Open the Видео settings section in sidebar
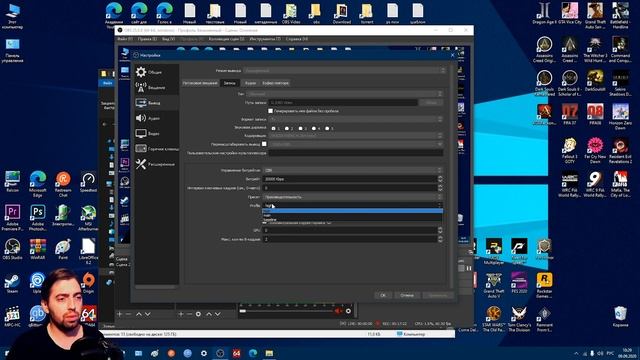The image size is (640, 360). coord(157,133)
